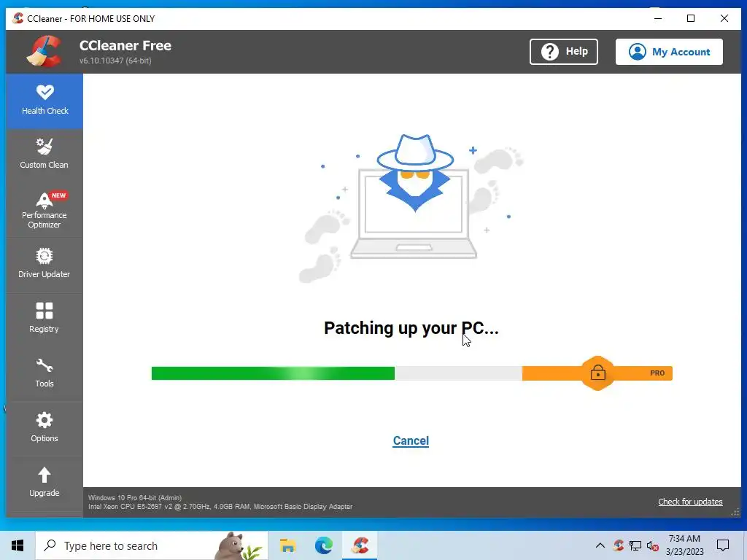Open the notification center
The image size is (747, 560).
click(723, 545)
